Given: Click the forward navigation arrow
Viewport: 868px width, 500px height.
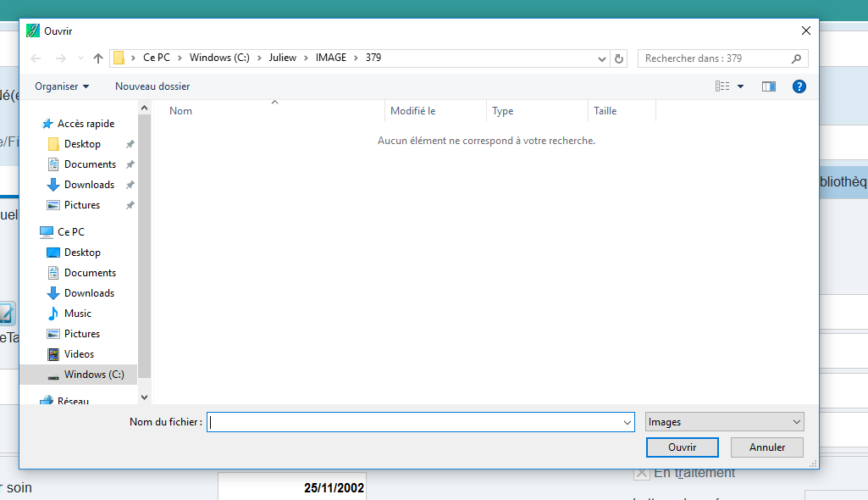Looking at the screenshot, I should pos(60,58).
